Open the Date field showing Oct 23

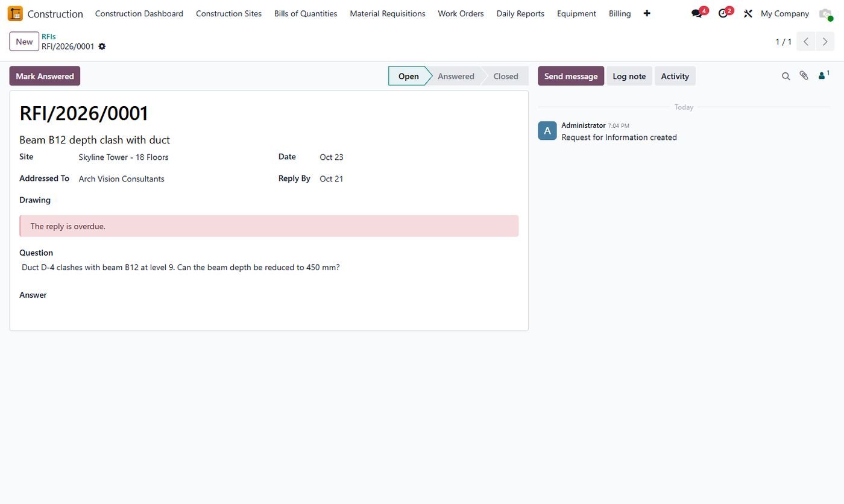332,157
